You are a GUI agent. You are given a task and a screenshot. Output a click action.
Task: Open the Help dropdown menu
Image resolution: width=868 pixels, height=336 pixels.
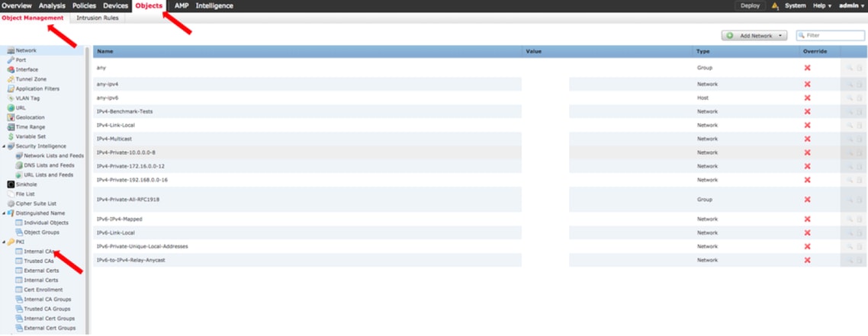pyautogui.click(x=822, y=5)
